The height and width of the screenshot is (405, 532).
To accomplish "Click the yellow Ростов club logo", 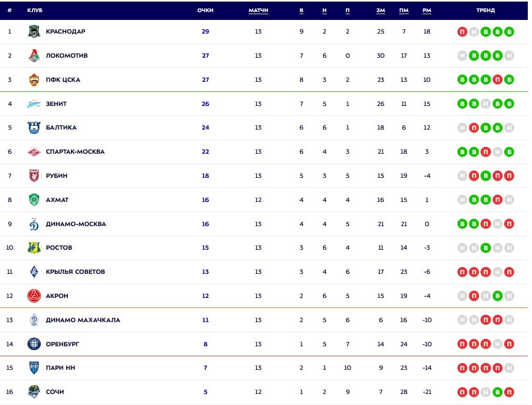I will pyautogui.click(x=34, y=248).
